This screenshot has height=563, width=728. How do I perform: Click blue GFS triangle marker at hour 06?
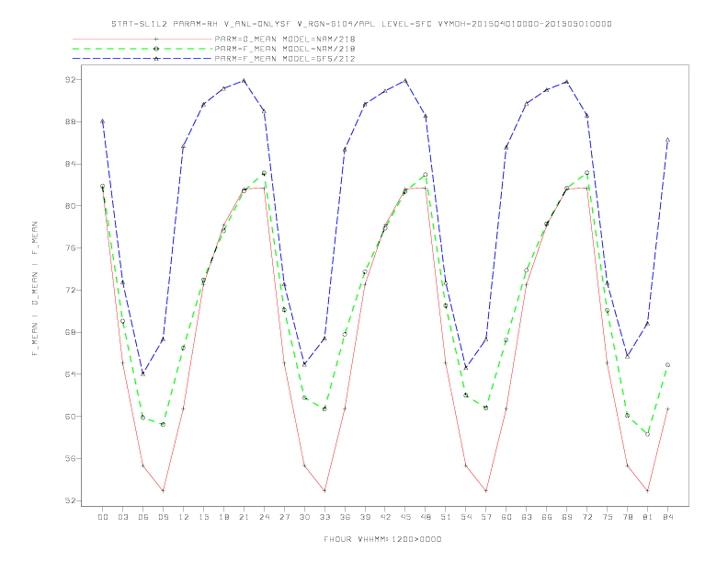pos(143,373)
